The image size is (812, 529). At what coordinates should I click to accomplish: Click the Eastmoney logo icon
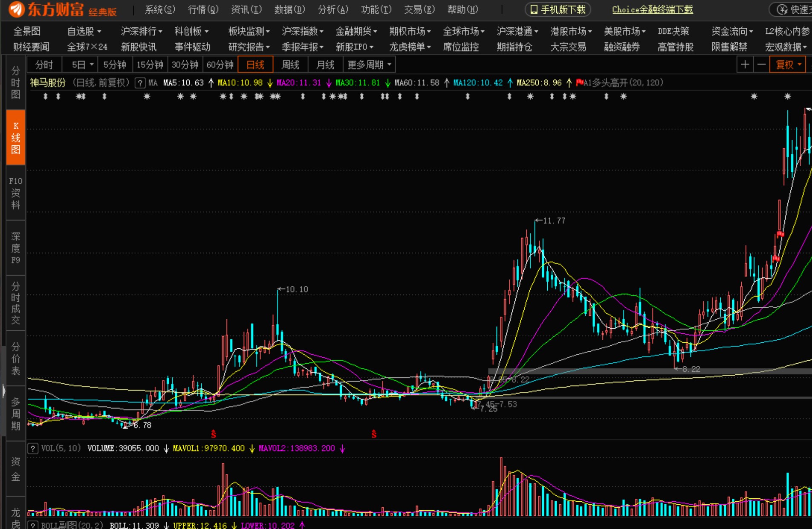point(16,9)
